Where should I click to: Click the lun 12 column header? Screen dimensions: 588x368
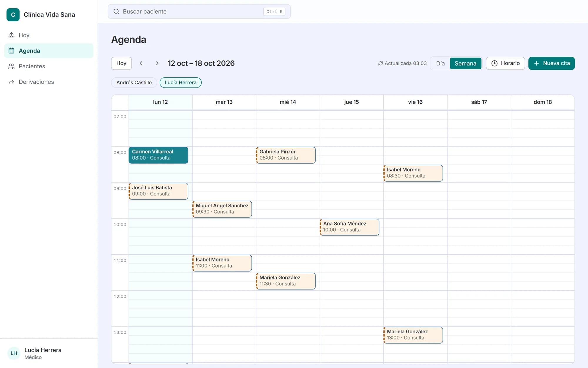[161, 102]
